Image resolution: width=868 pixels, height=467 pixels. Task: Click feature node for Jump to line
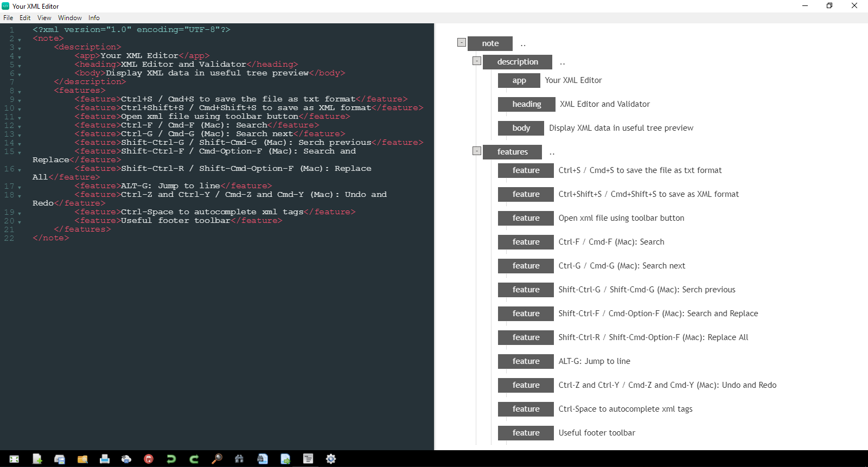point(526,361)
